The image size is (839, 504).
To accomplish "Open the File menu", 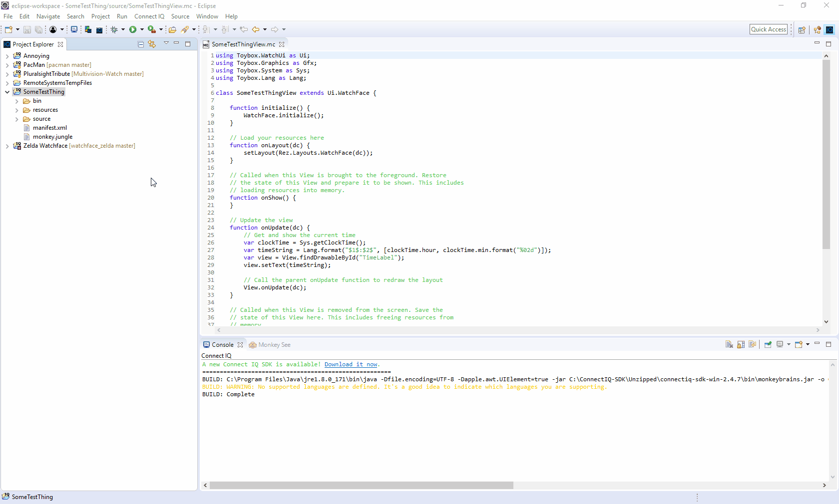I will click(8, 16).
